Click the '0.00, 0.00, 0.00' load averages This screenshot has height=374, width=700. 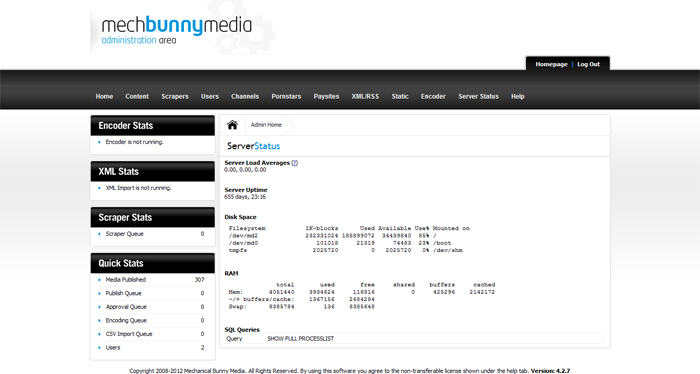click(x=245, y=170)
